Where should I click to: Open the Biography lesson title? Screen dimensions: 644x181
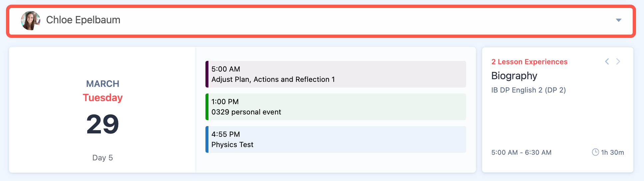click(514, 76)
